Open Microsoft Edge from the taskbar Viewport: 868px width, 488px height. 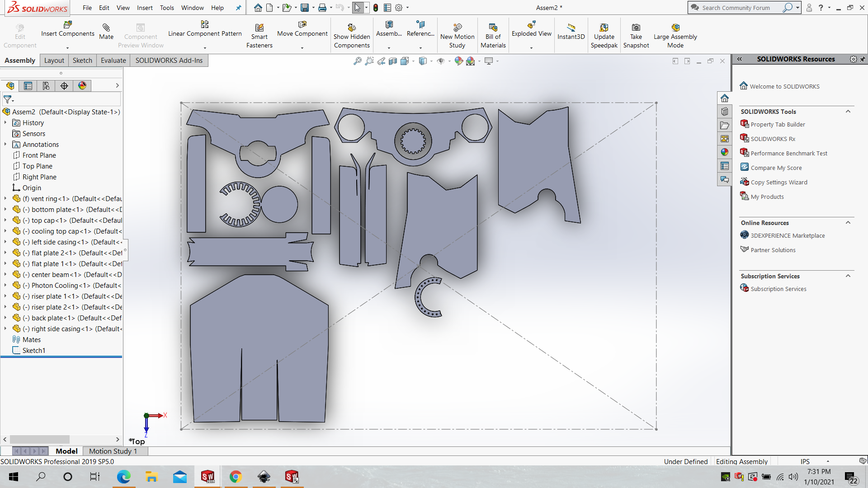pos(123,477)
